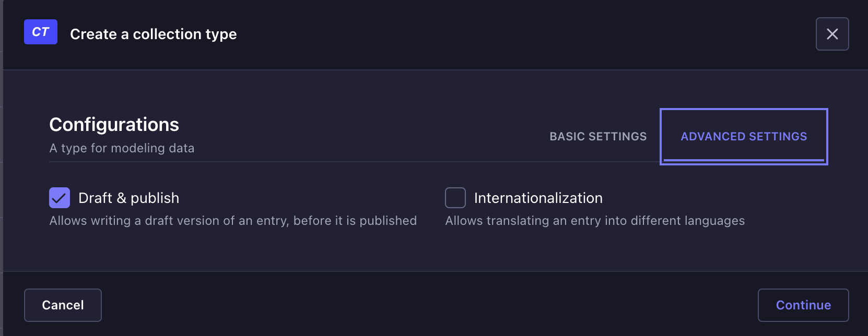Click the 'Create a collection type' title
The width and height of the screenshot is (868, 336).
(154, 34)
